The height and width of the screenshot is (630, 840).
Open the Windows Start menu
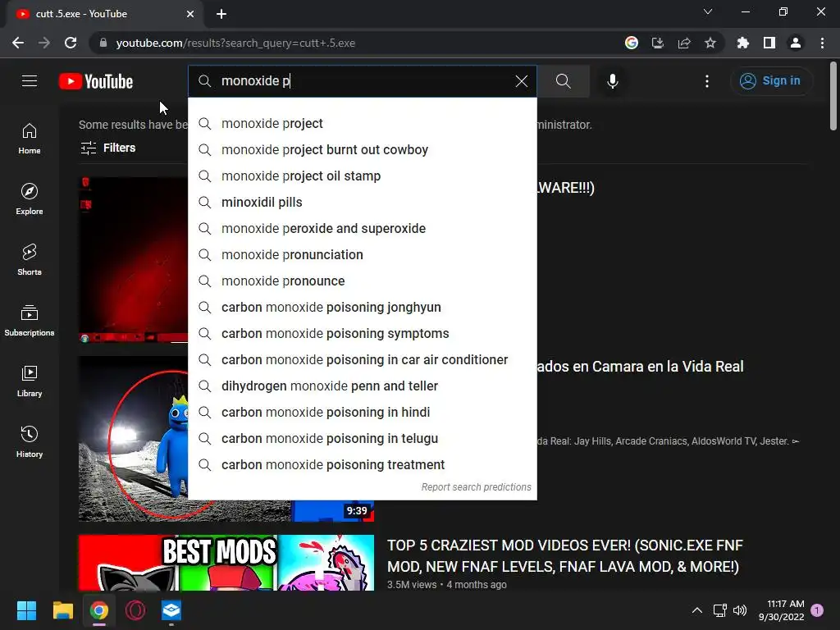coord(26,610)
